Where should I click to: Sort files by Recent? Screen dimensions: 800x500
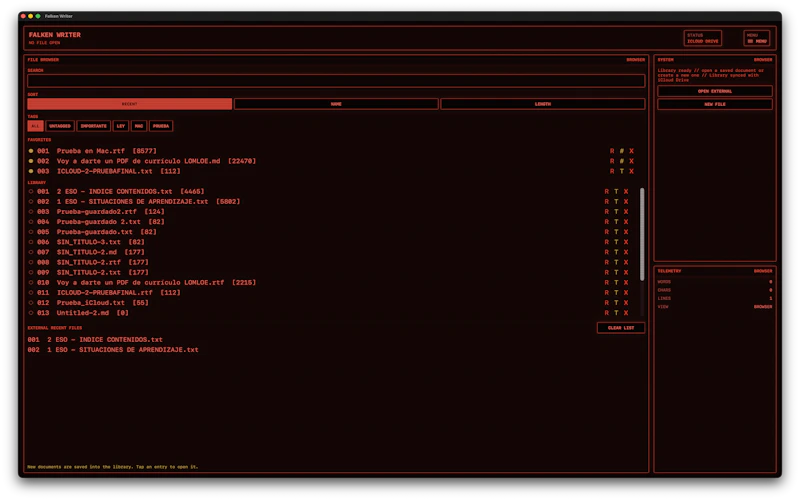point(130,104)
